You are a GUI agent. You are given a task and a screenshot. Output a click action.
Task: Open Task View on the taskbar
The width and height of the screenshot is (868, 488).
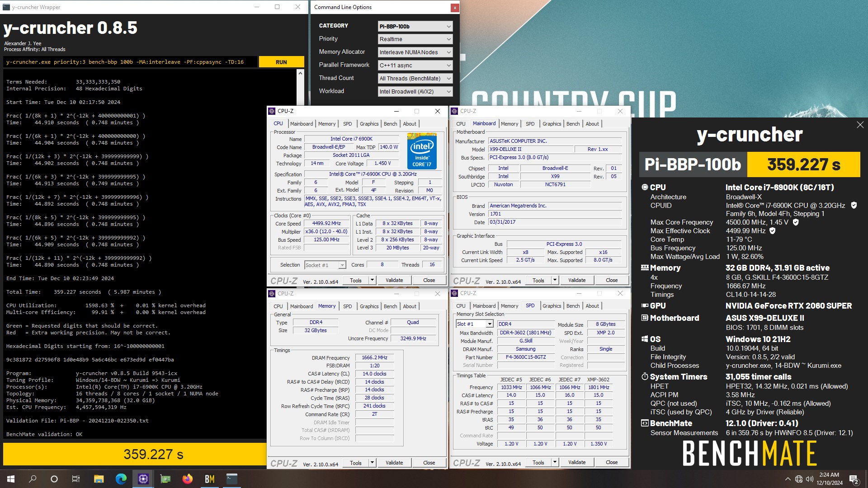76,479
